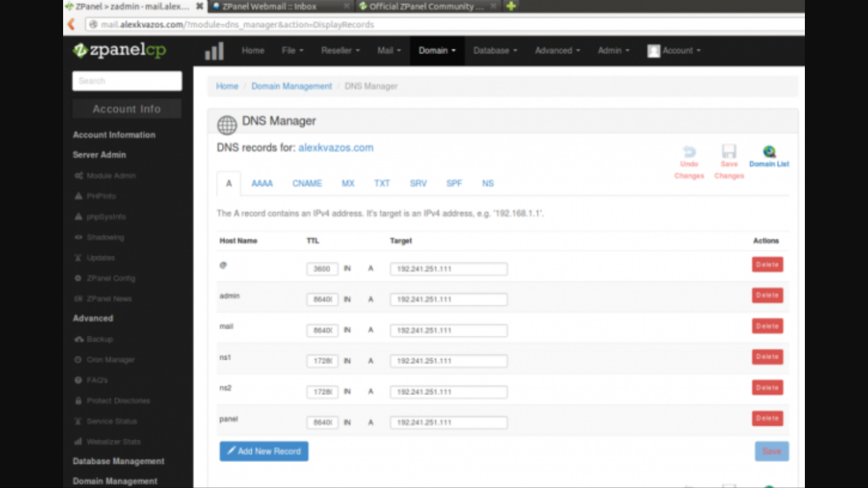
Task: Click Add New Record button
Action: click(x=264, y=452)
